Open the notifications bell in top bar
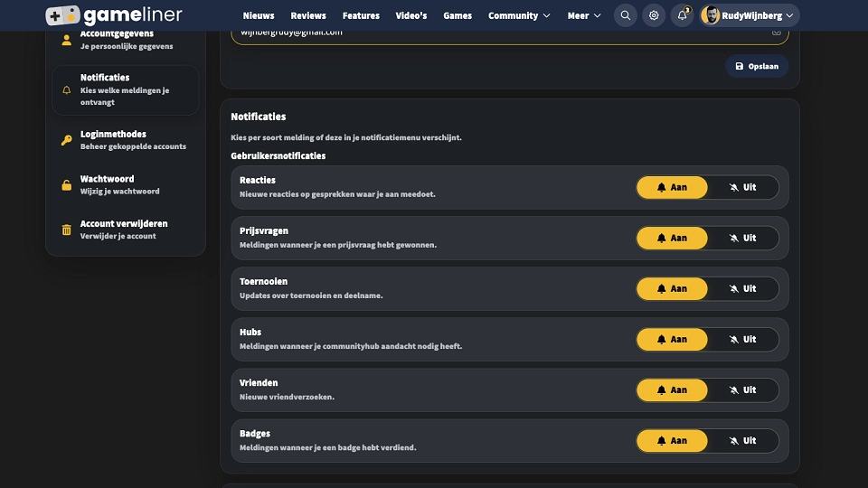 tap(682, 15)
